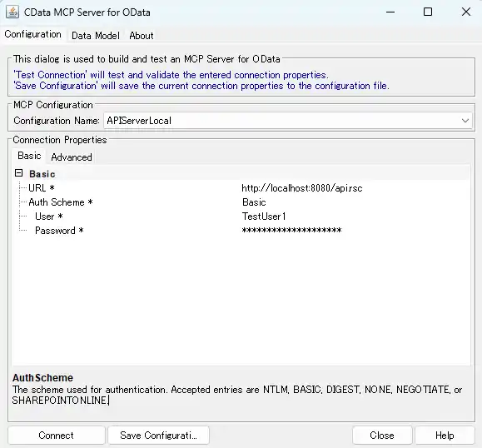Viewport: 482px width, 448px height.
Task: Click the Connect button
Action: click(x=57, y=435)
